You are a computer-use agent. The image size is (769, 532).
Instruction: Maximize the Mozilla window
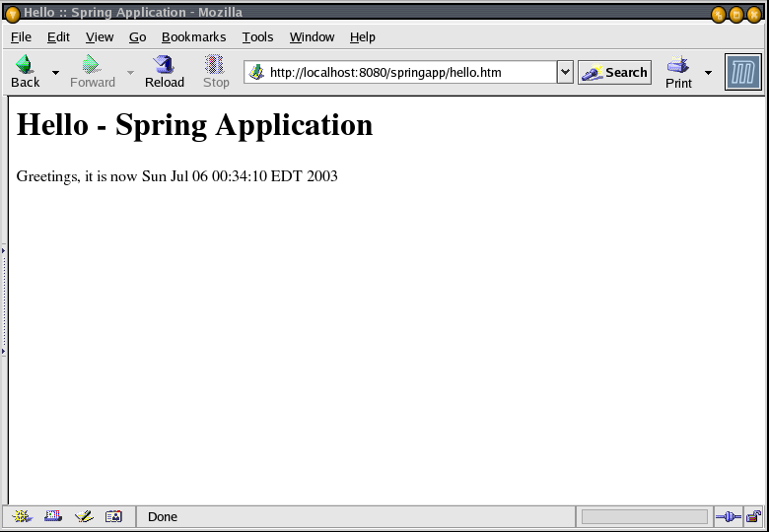pyautogui.click(x=736, y=15)
